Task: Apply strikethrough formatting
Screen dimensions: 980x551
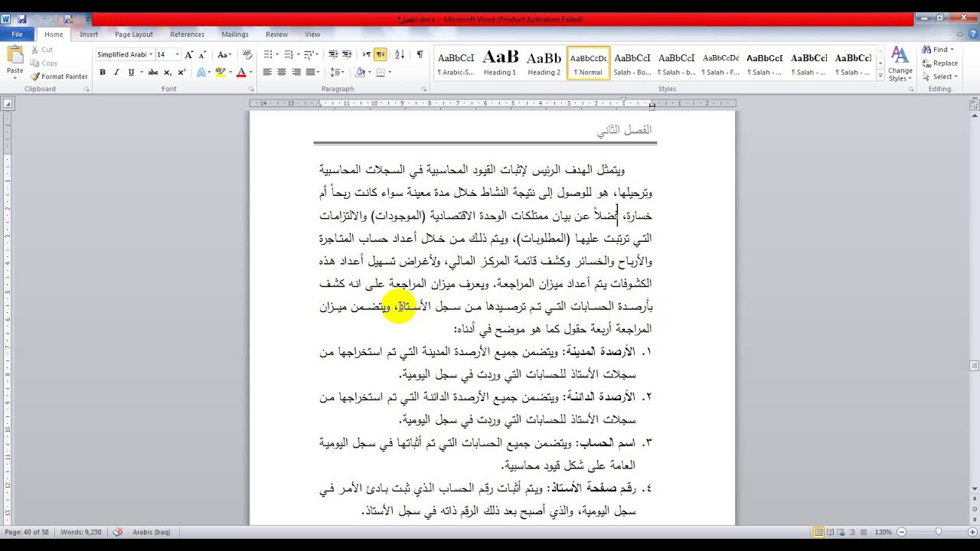Action: [152, 72]
